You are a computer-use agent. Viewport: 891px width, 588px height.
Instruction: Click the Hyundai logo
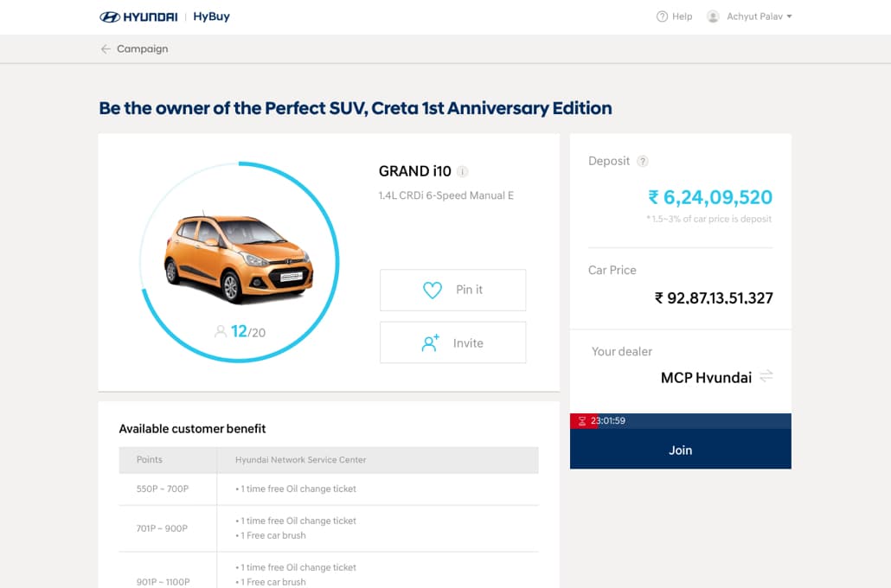pos(138,17)
